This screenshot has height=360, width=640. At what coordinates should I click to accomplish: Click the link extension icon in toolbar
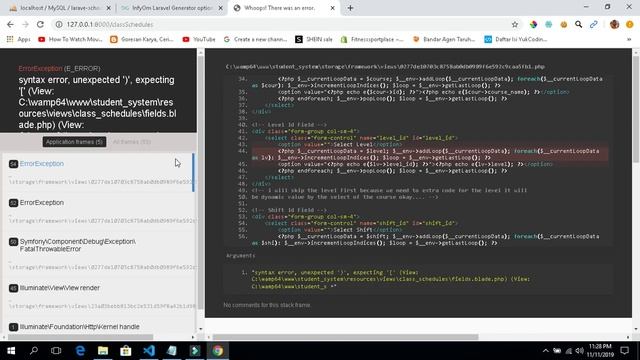point(593,24)
